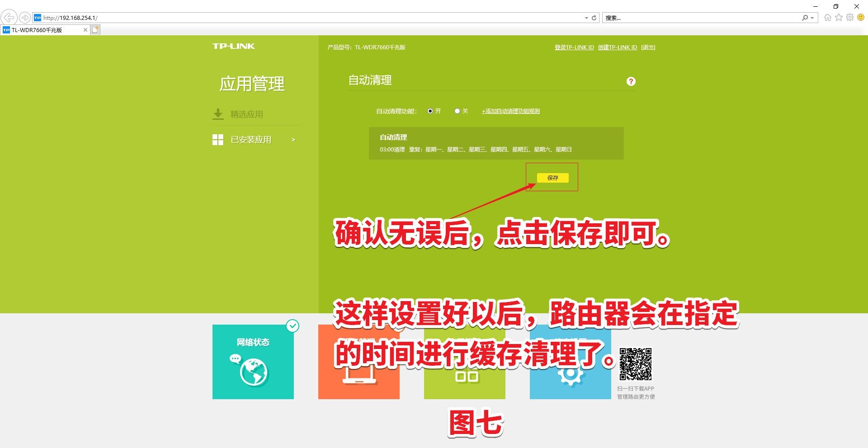868x448 pixels.
Task: Open browser favorites star icon
Action: coord(839,18)
